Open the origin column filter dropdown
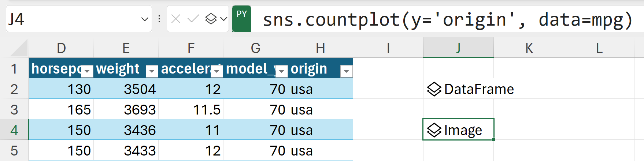The image size is (644, 161). (x=346, y=71)
